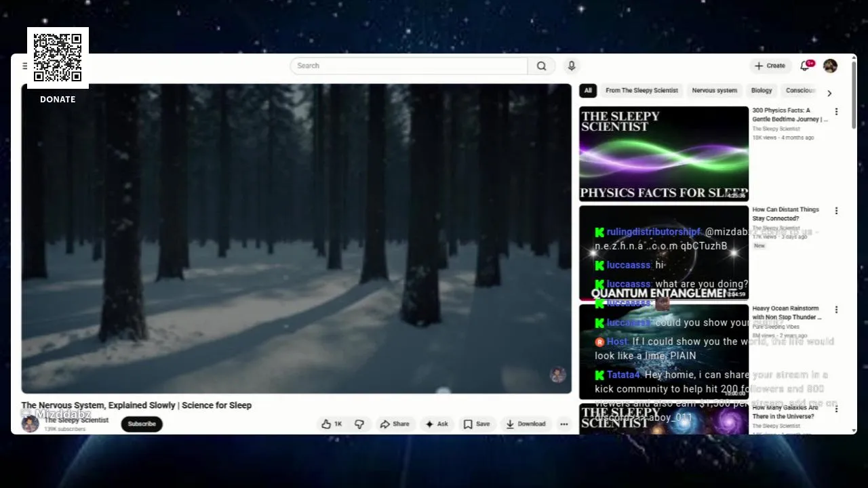Open The Sleepy Scientist channel avatar
This screenshot has height=488, width=868.
pos(30,424)
